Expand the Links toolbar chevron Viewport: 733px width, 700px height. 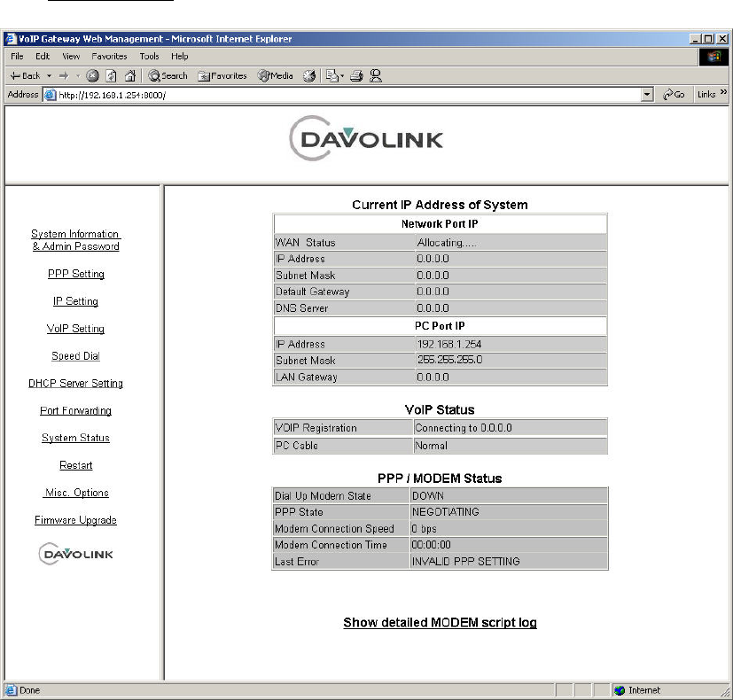pos(723,92)
